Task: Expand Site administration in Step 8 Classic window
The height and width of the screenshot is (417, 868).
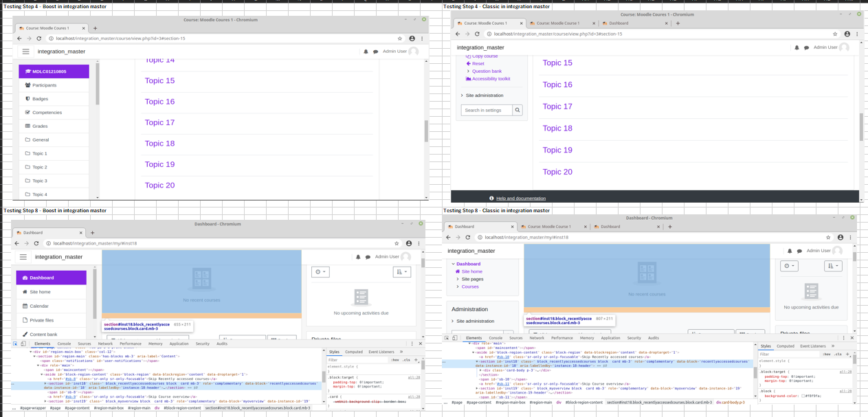Action: (x=453, y=322)
